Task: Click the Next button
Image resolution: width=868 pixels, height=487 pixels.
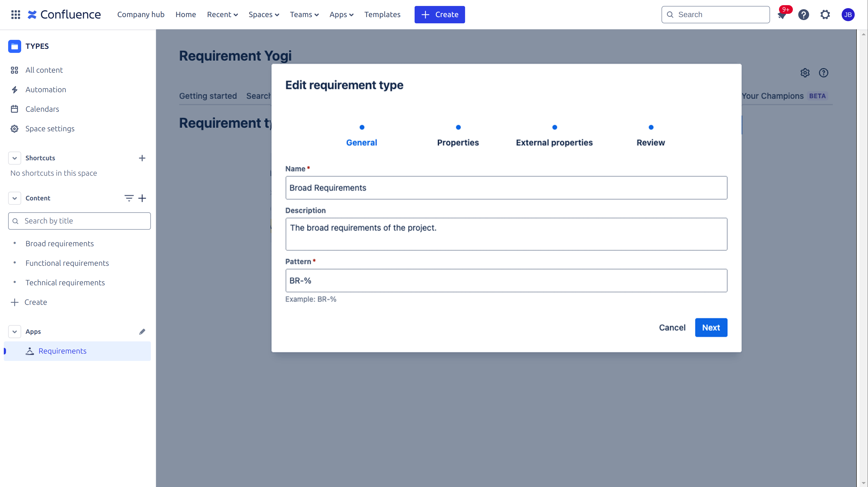Action: pos(711,327)
